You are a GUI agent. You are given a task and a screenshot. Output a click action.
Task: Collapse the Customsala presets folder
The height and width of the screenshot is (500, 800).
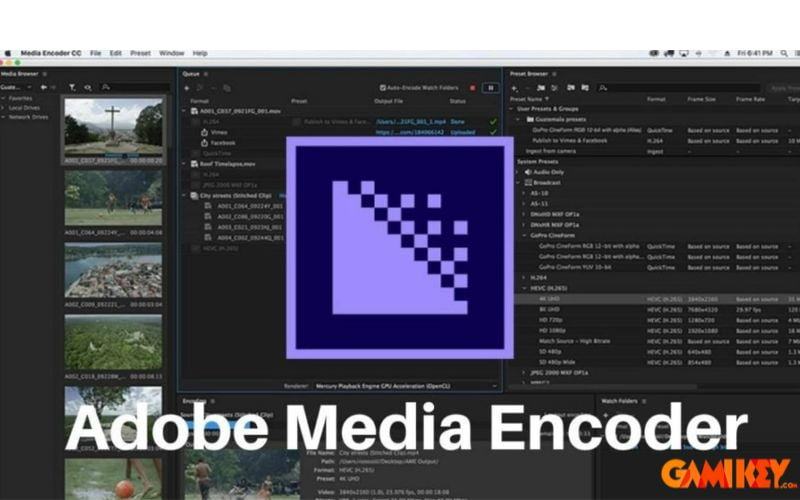coord(518,119)
